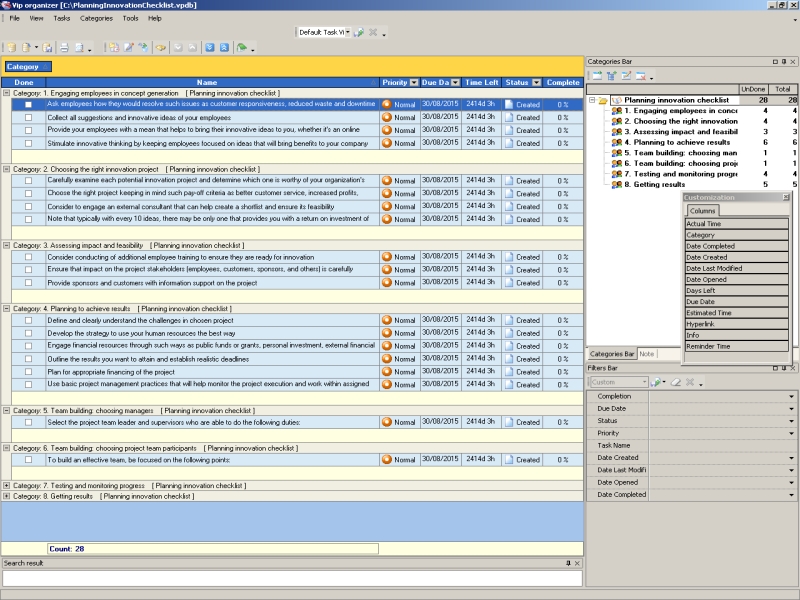Click the delete category icon with red X
Screen dimensions: 800x600
click(x=640, y=75)
